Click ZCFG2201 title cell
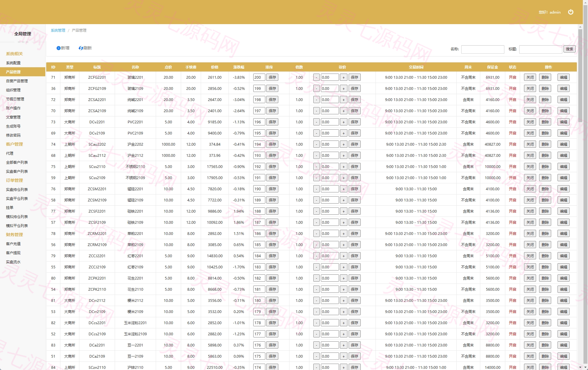This screenshot has height=370, width=588. point(97,77)
